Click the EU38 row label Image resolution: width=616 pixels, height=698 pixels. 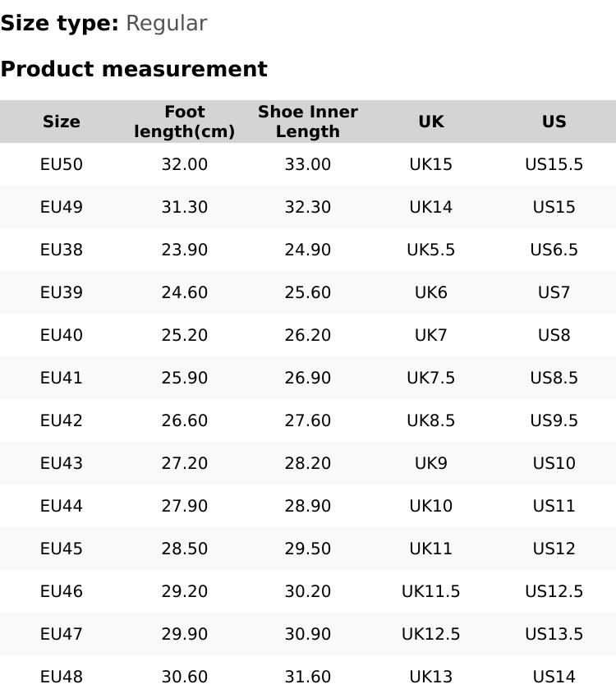(x=62, y=250)
